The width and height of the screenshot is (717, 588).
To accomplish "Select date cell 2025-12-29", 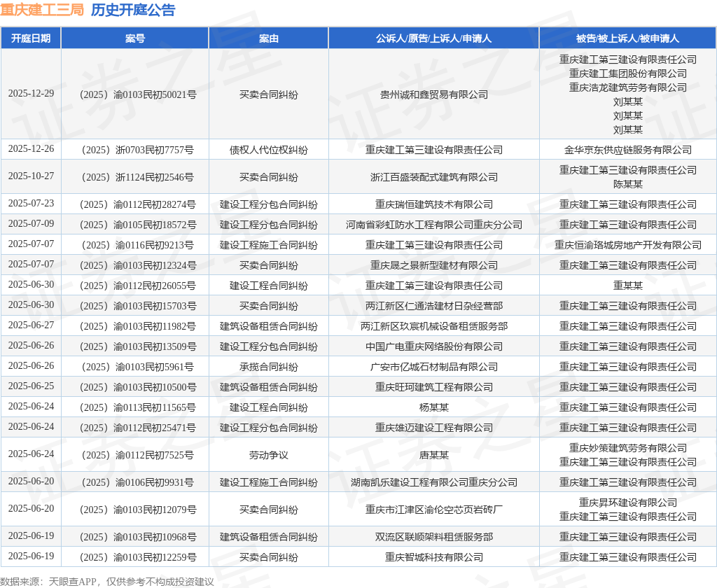I will (x=31, y=93).
